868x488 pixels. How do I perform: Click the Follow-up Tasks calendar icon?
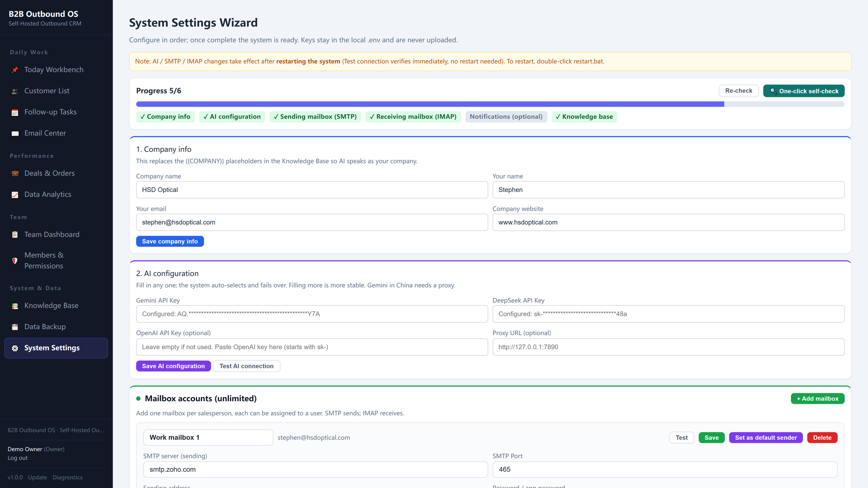(x=15, y=112)
